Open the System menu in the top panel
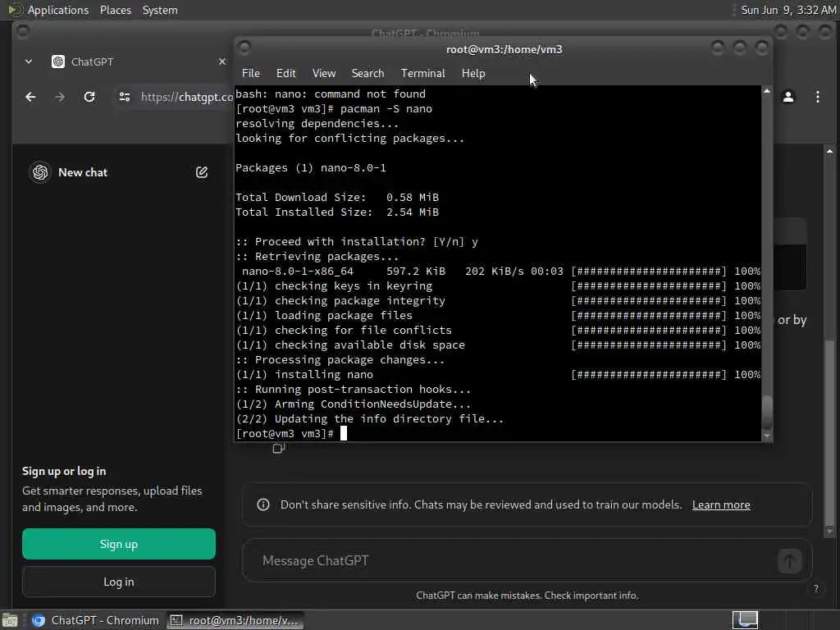Screen dimensions: 840x630 [x=160, y=10]
